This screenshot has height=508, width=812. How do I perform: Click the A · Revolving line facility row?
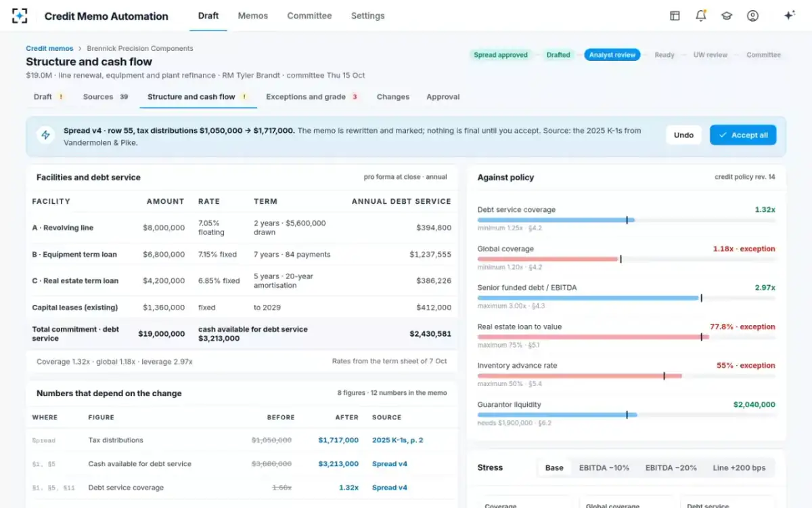coord(242,228)
